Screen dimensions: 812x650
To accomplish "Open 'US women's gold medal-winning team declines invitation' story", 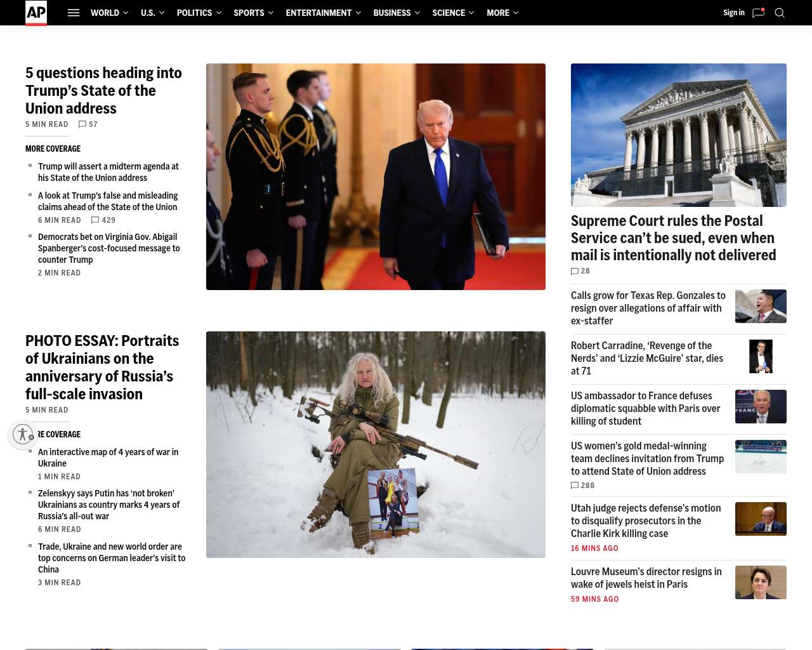I will 648,459.
